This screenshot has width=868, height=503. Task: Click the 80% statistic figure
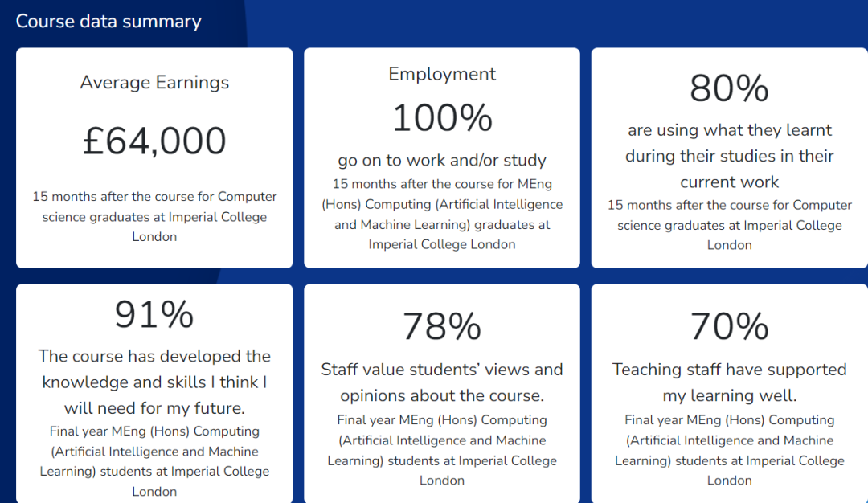click(x=729, y=88)
